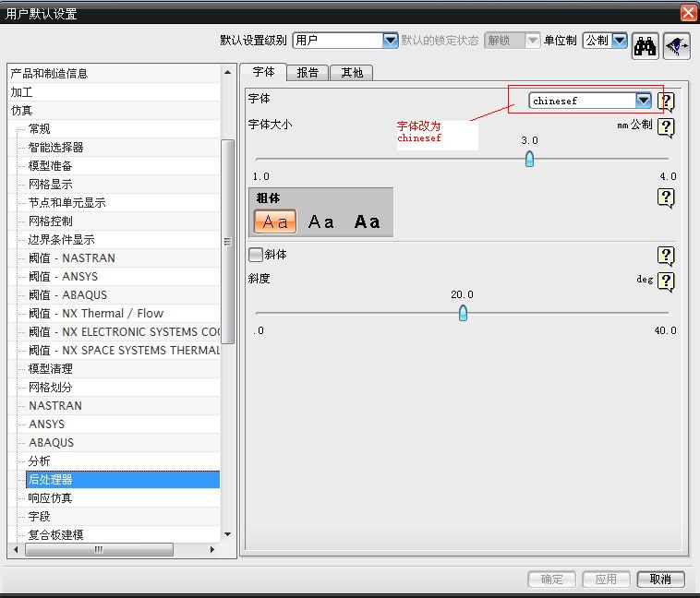Viewport: 700px width, 598px height.
Task: Select the standalone NASTRAN tree item
Action: point(54,406)
